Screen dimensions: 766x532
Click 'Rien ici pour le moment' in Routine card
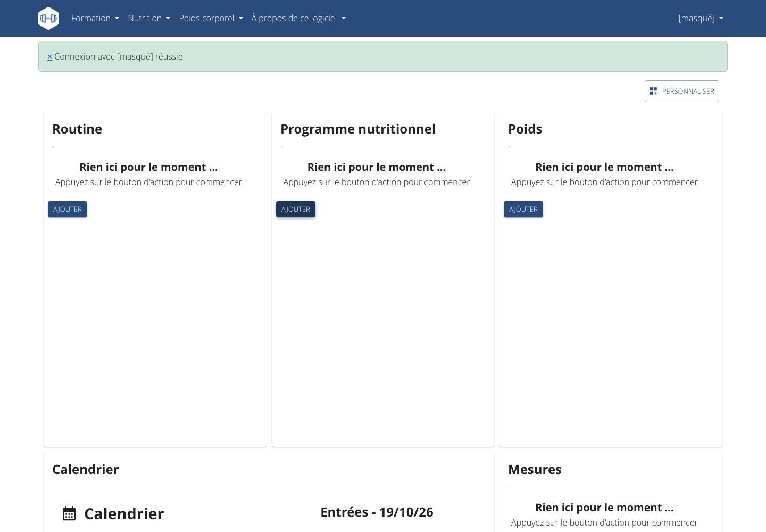[148, 167]
